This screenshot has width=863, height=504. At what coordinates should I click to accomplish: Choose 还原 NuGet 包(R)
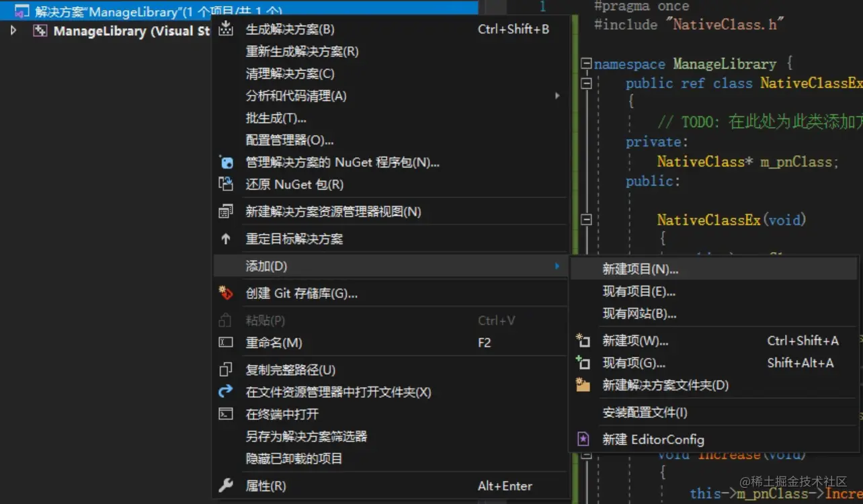coord(390,184)
